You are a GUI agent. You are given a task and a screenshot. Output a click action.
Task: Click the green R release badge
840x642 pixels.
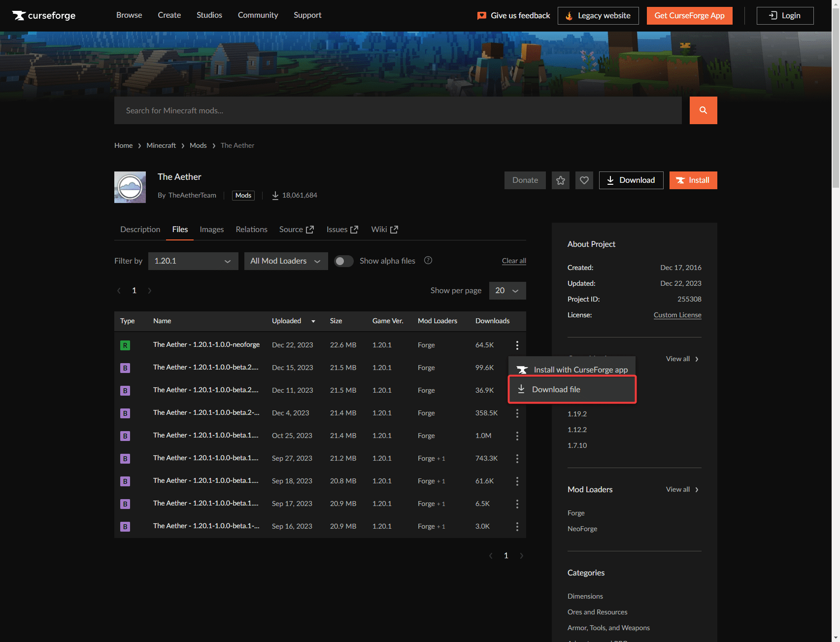point(125,345)
